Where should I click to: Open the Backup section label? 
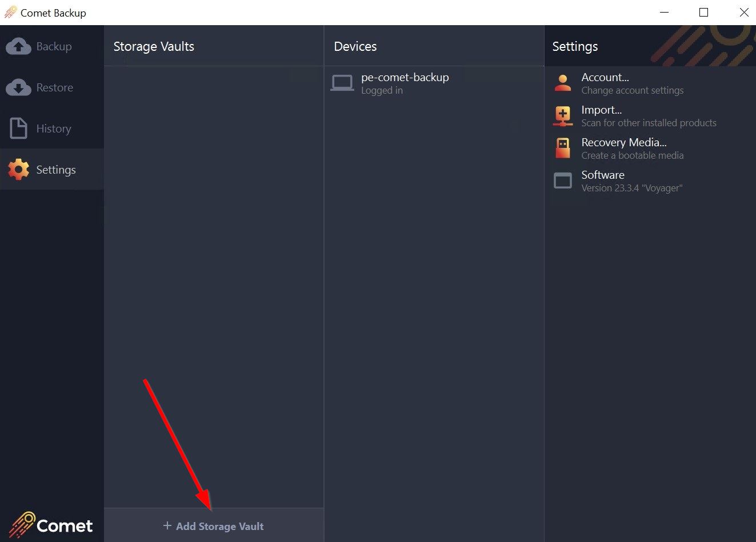click(54, 46)
